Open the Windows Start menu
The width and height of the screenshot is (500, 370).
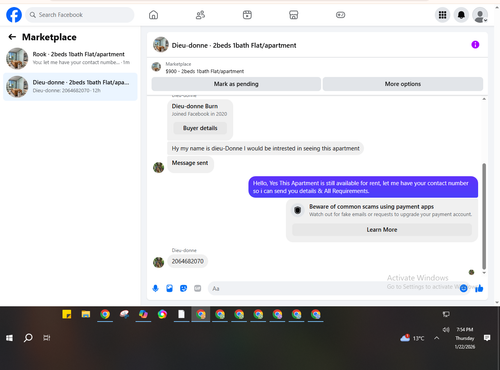click(x=9, y=338)
